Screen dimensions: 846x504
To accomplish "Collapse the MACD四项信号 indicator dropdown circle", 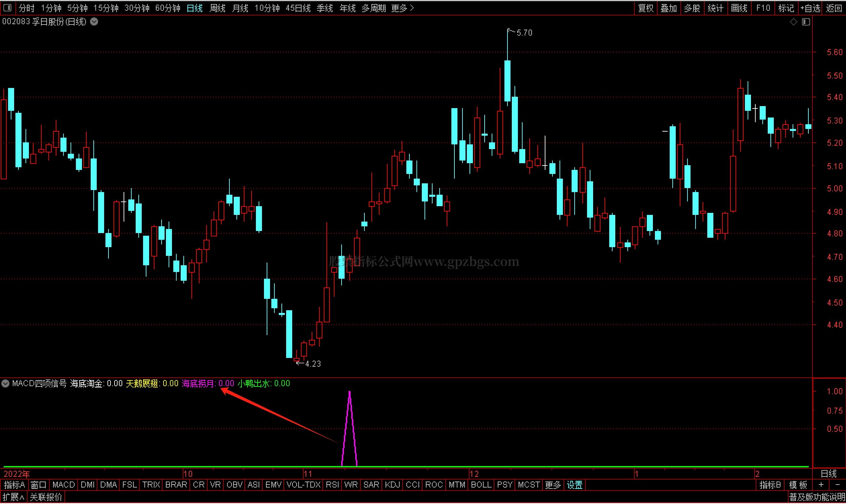I will [5, 384].
